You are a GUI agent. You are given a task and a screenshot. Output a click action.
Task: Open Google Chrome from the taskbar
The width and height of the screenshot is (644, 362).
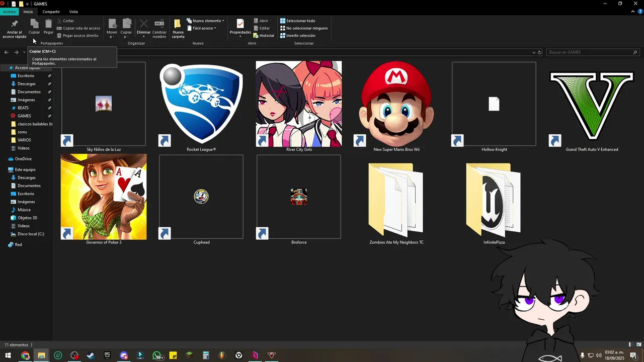pos(25,355)
